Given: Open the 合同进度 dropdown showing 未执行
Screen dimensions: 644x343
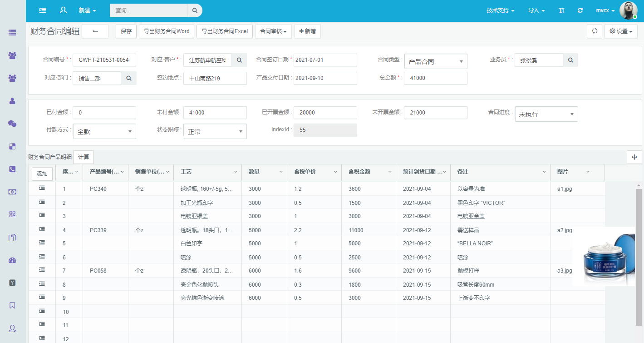Looking at the screenshot, I should 546,114.
